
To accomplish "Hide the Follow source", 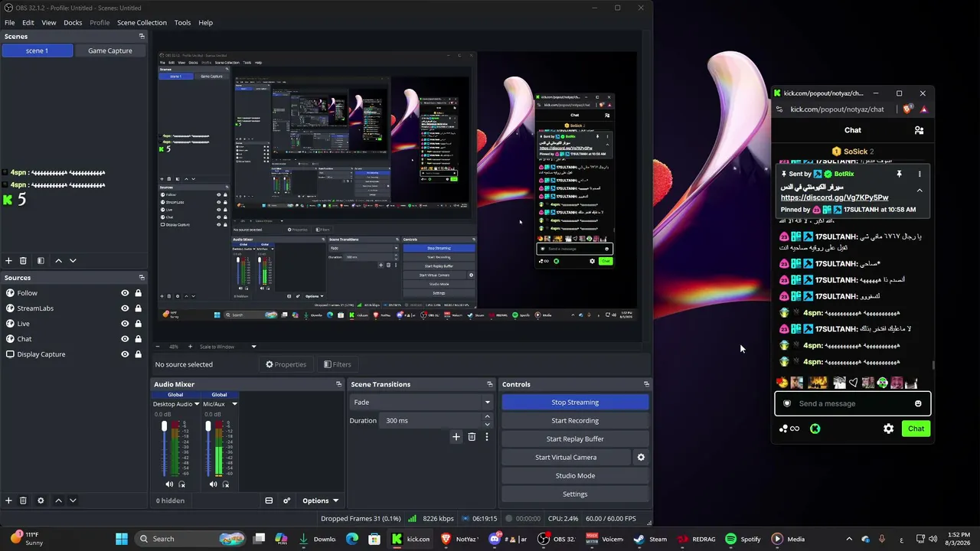I will pyautogui.click(x=125, y=293).
